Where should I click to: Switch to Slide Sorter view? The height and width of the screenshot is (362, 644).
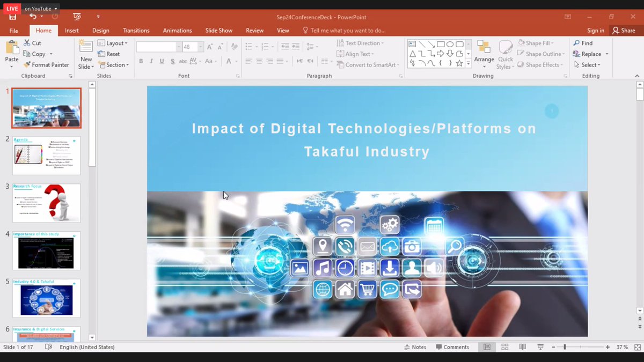(x=504, y=347)
